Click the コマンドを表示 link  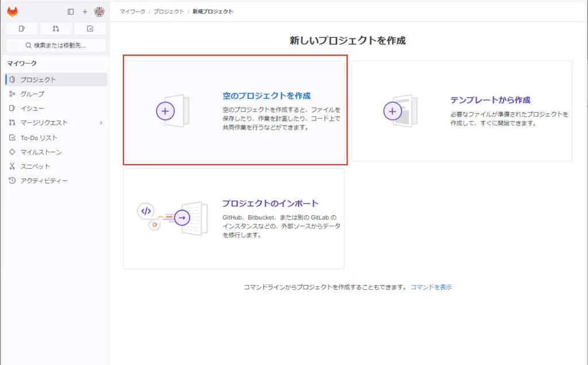(431, 287)
